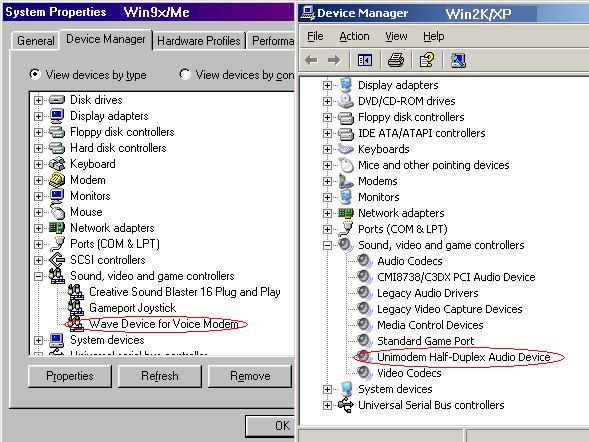Switch to the Hardware Profiles tab

coord(198,41)
